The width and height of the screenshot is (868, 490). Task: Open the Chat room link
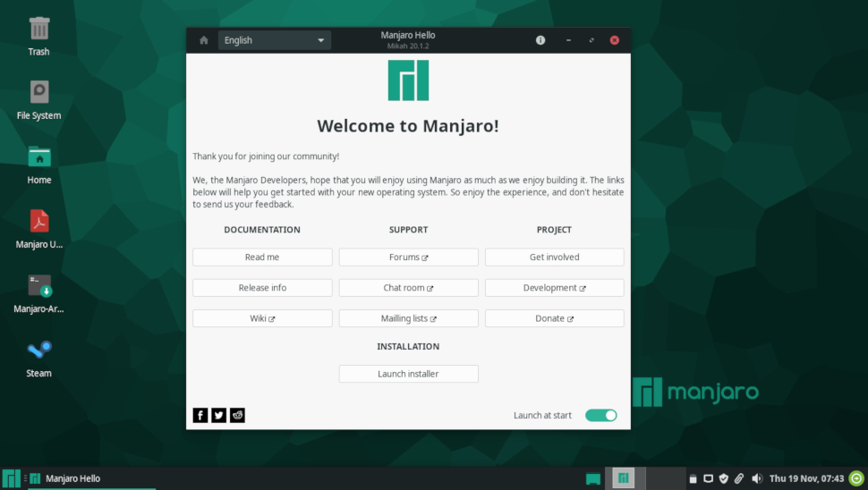click(409, 288)
